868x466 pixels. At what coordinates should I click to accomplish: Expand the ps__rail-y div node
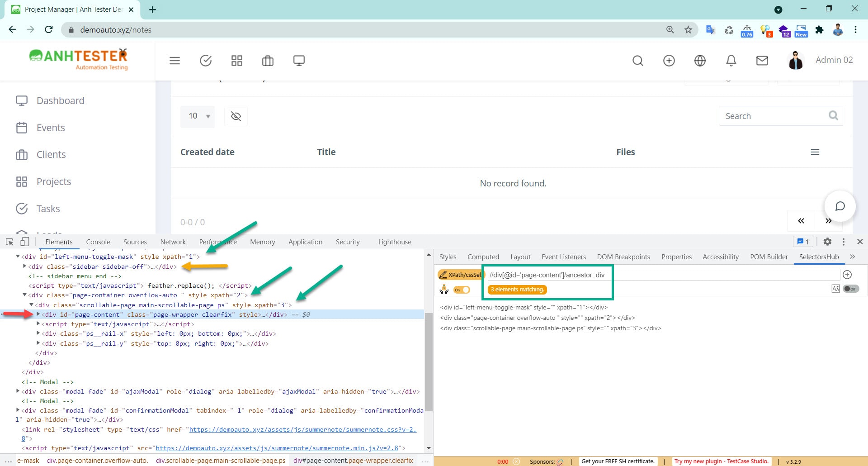(x=38, y=343)
